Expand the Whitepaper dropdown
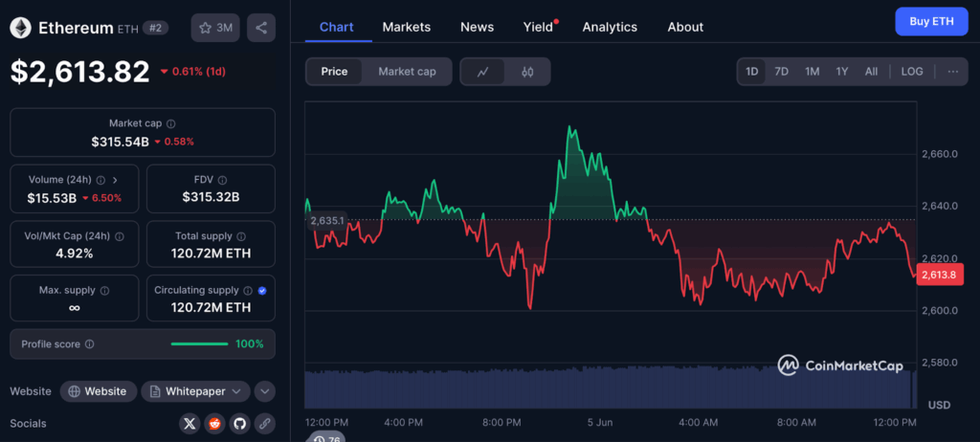The height and width of the screenshot is (442, 980). [x=196, y=391]
